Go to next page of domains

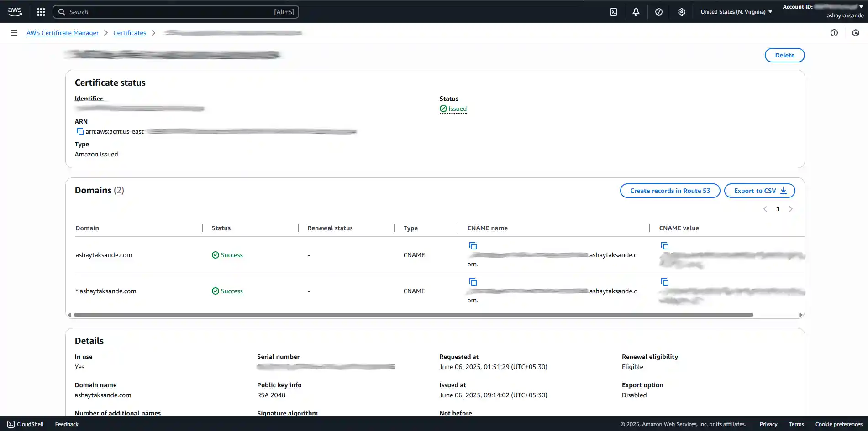[791, 209]
